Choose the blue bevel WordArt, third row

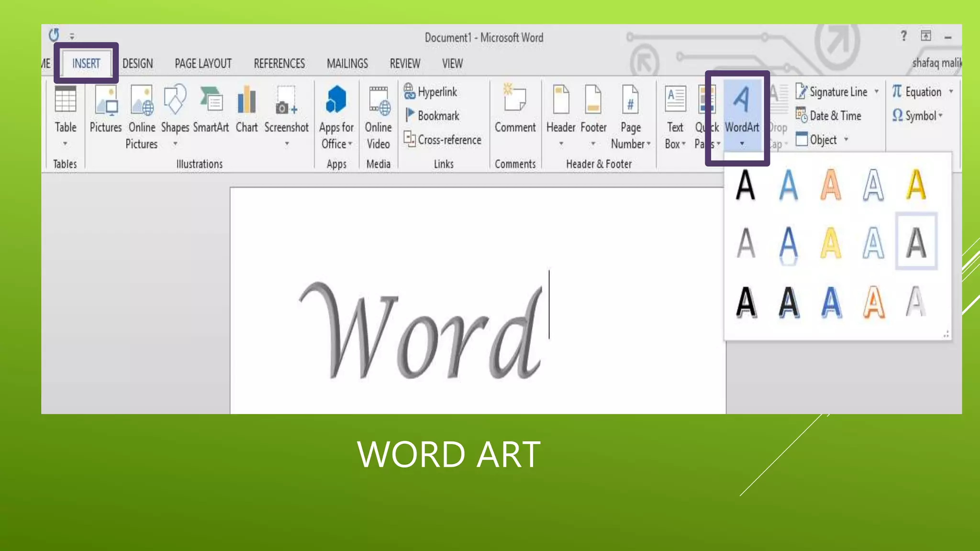831,302
